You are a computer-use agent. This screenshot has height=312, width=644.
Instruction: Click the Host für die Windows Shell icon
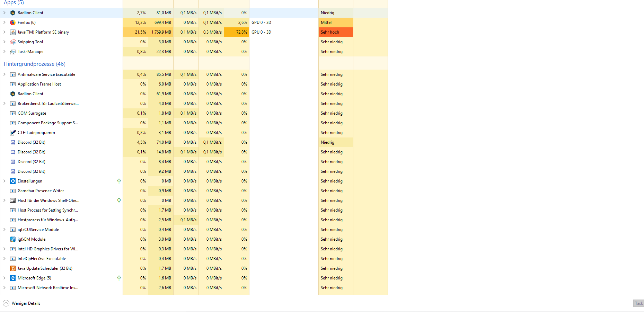coord(13,200)
